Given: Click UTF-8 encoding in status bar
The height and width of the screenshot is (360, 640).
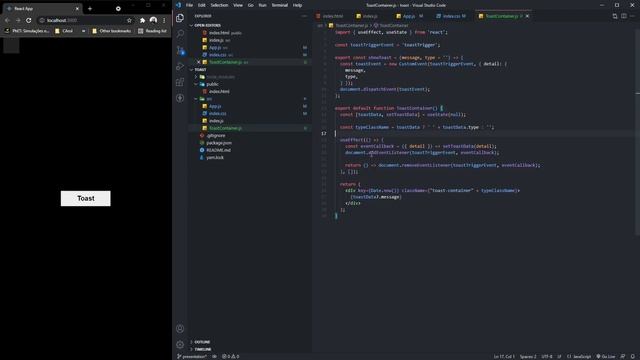Looking at the screenshot, I should click(547, 356).
